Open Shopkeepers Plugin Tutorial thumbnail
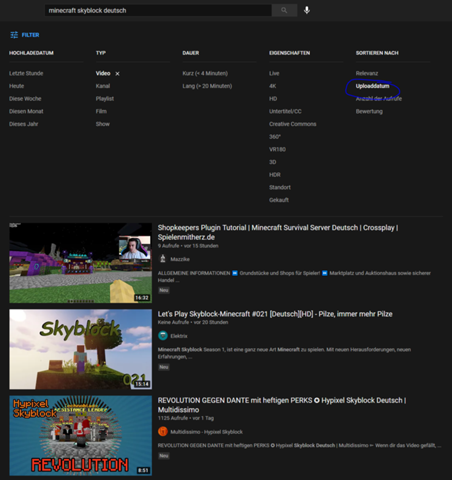Image resolution: width=452 pixels, height=480 pixels. [x=81, y=263]
